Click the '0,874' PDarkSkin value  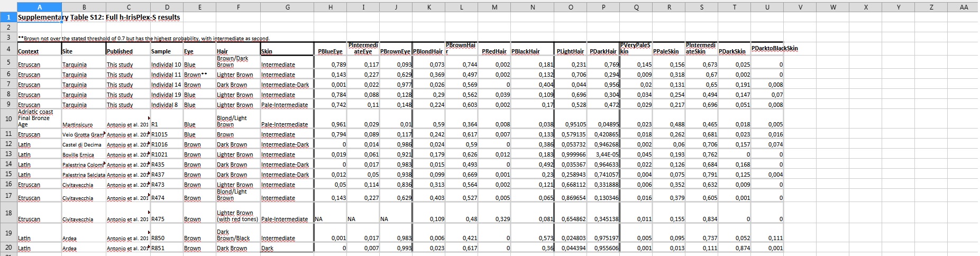[x=734, y=248]
